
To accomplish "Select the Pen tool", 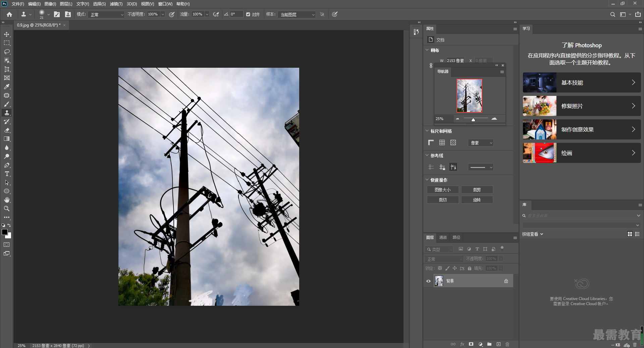I will [x=7, y=165].
